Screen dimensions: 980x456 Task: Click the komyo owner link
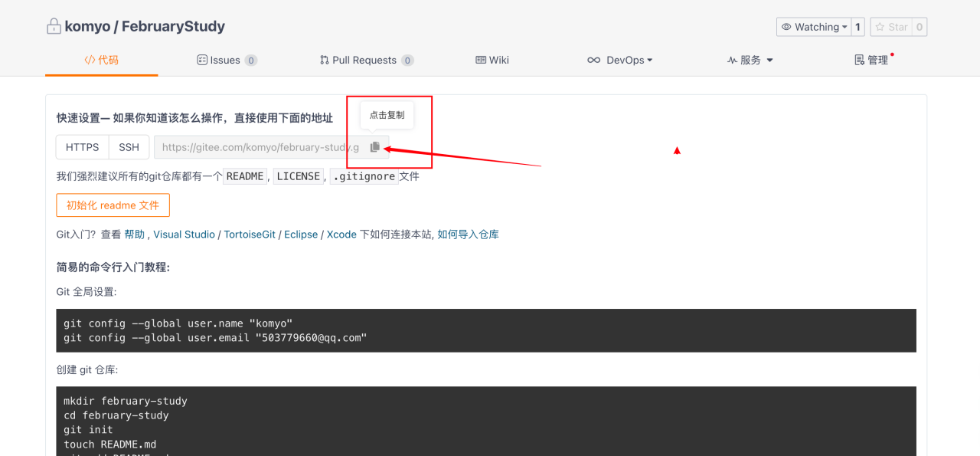(x=88, y=27)
